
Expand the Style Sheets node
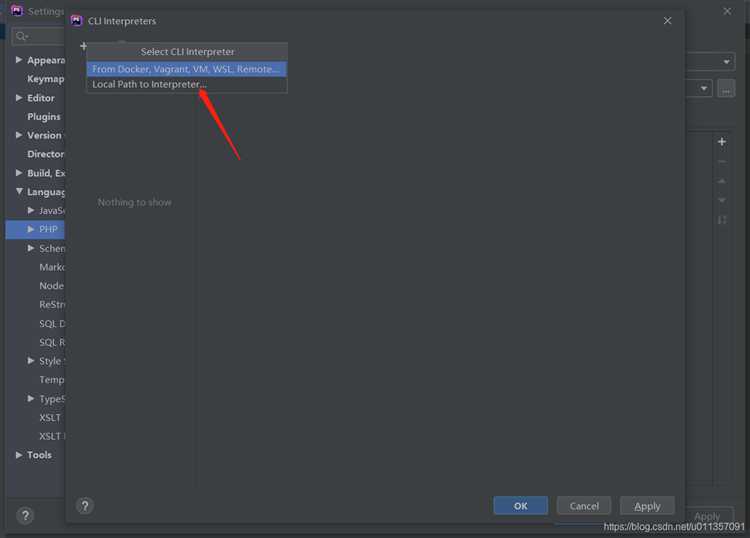[31, 360]
